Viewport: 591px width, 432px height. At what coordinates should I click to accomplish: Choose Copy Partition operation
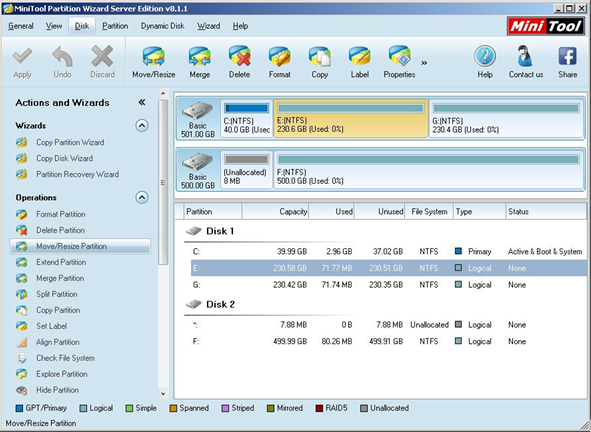tap(58, 310)
